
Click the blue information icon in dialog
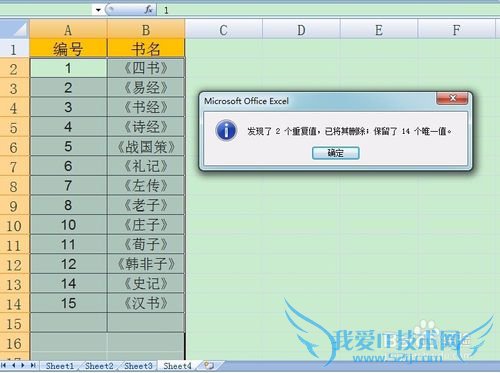tap(226, 130)
